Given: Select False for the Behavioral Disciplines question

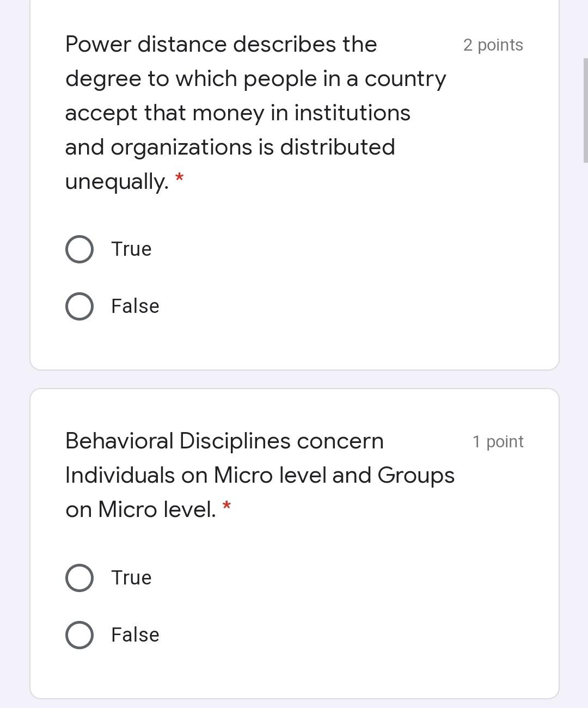Looking at the screenshot, I should (79, 635).
